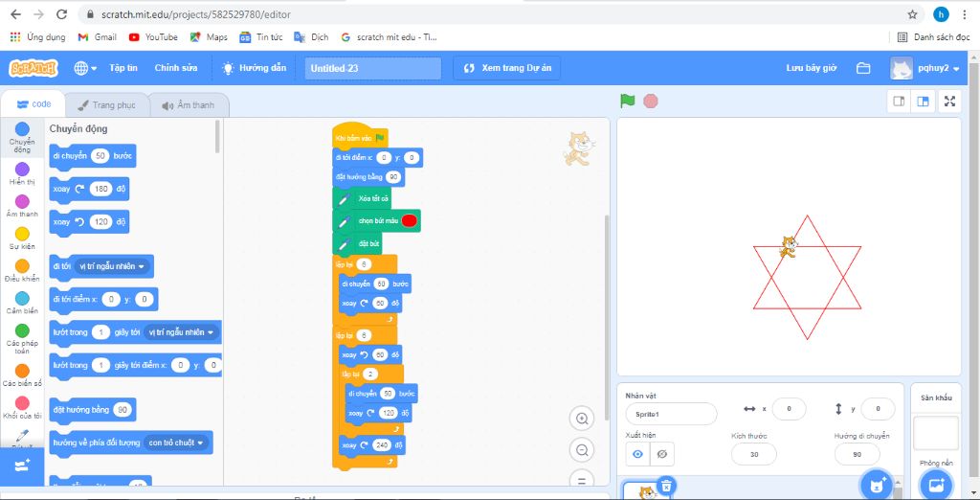Select Sự kiện block category

click(22, 239)
